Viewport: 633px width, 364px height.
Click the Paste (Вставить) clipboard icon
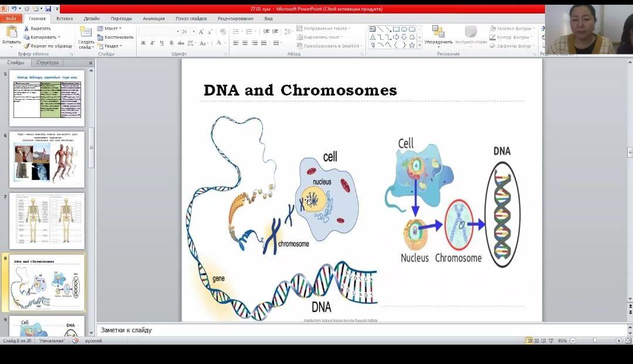pos(11,32)
